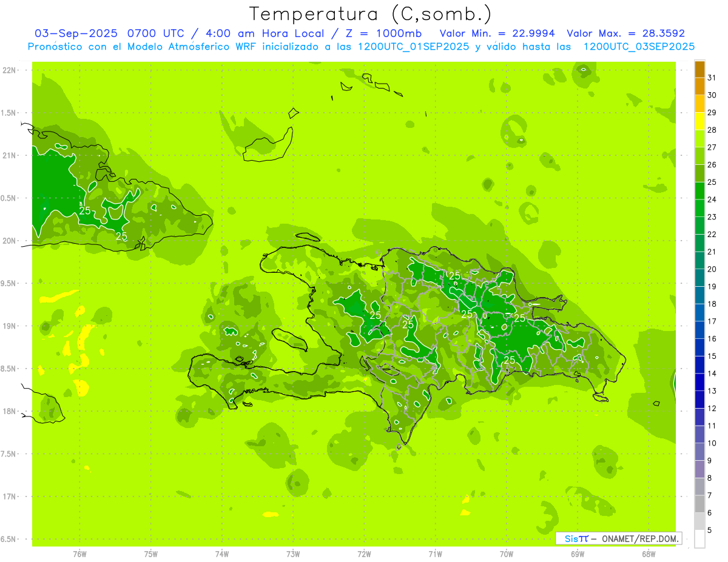Click the '19N' latitude label
Screen dimensions: 728x562
10,326
